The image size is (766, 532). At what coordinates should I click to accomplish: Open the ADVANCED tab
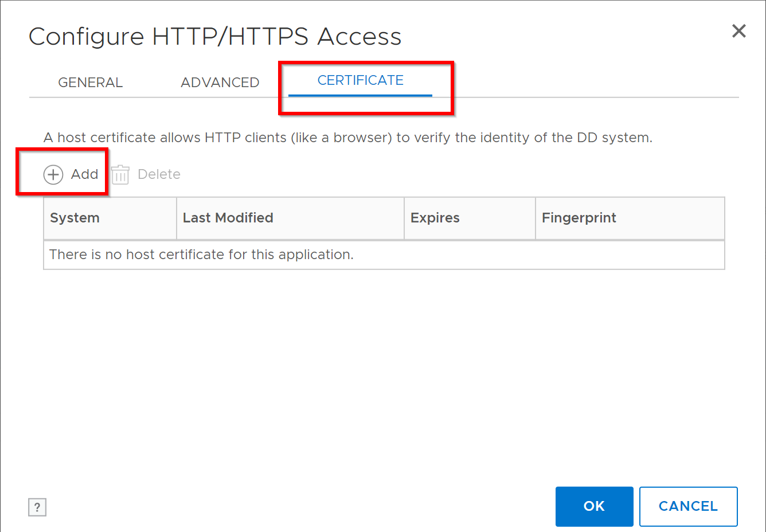pyautogui.click(x=220, y=82)
